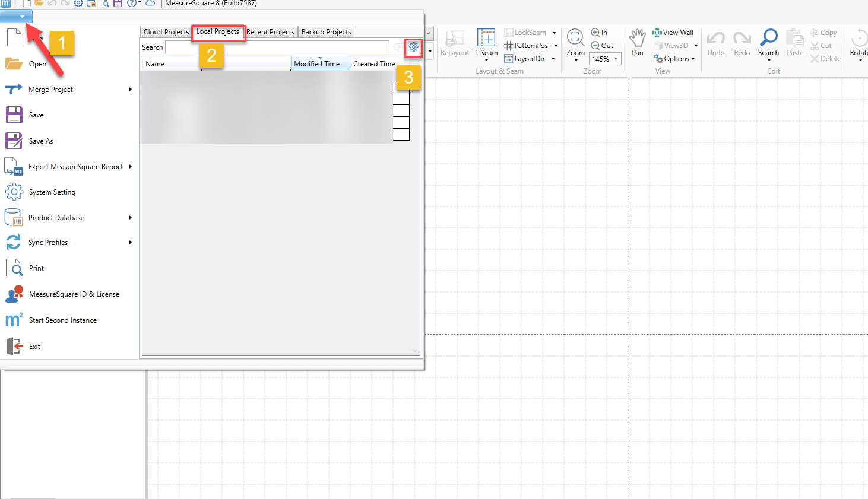Expand the Product Database submenu arrow
This screenshot has width=868, height=499.
(x=131, y=218)
